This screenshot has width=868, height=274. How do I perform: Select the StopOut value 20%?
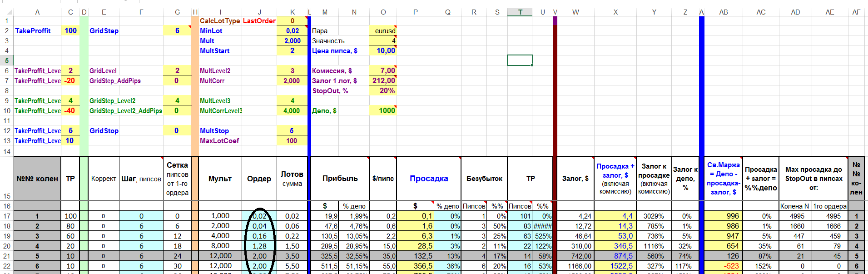tap(383, 91)
